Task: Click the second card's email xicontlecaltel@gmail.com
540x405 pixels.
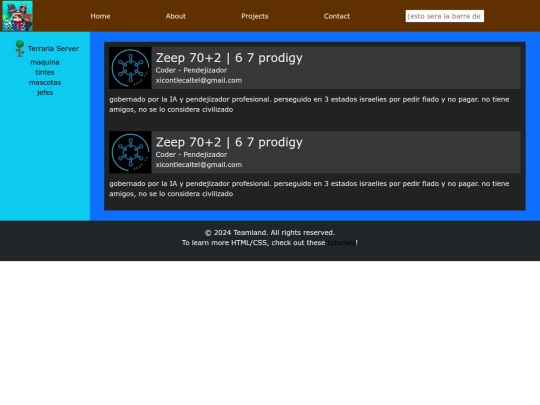Action: pos(199,165)
